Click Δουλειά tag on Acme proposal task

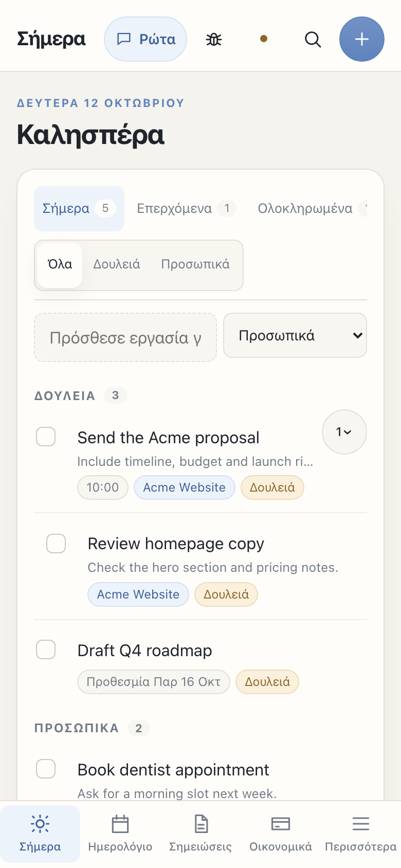point(272,487)
